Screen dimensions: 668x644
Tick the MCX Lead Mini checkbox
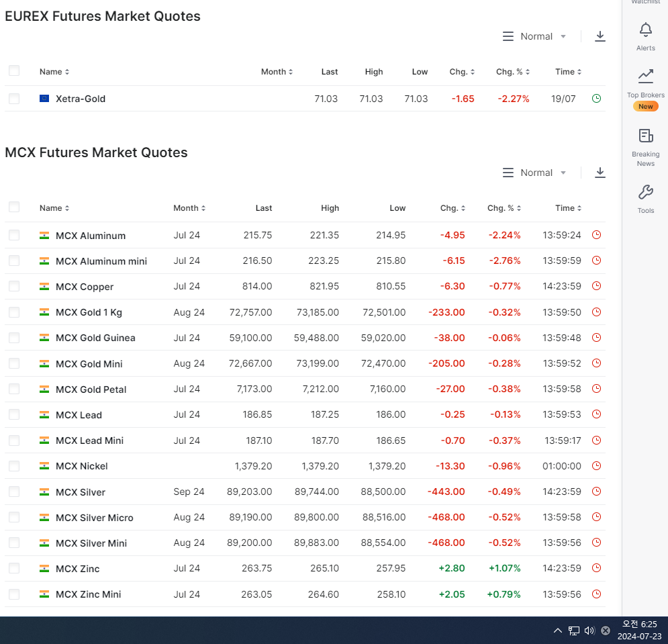pos(14,441)
